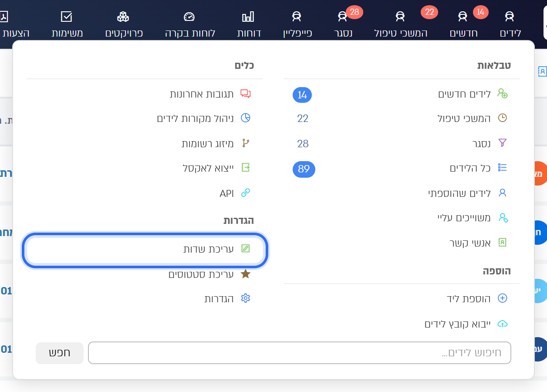Screen dimensions: 547x392
Task: Click the עריכת סטטוסים star icon
Action: tap(246, 274)
